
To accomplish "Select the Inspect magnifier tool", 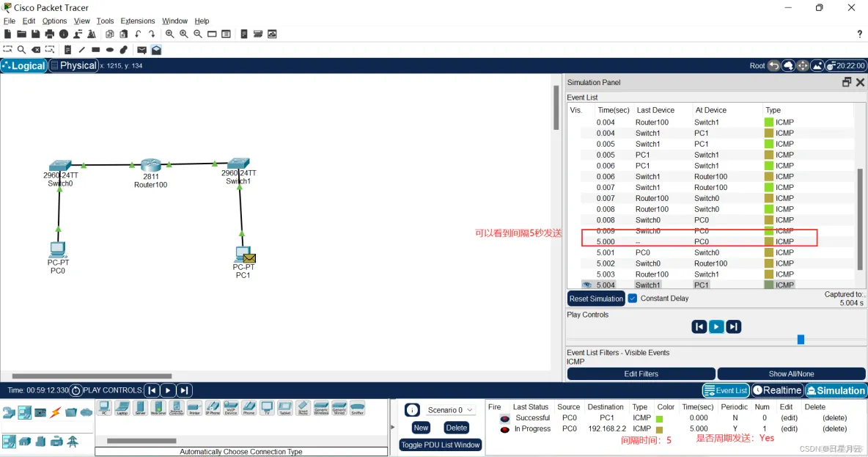I will tap(21, 50).
